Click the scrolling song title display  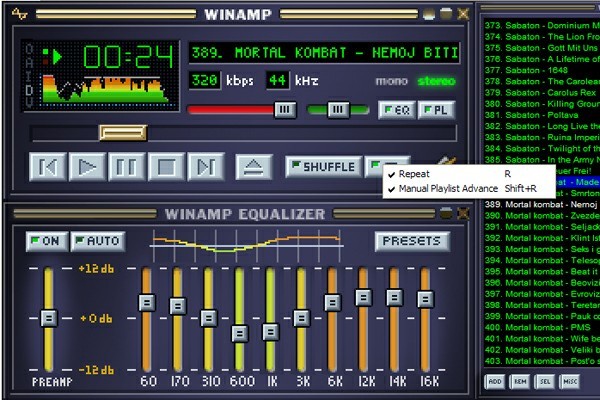tap(324, 52)
